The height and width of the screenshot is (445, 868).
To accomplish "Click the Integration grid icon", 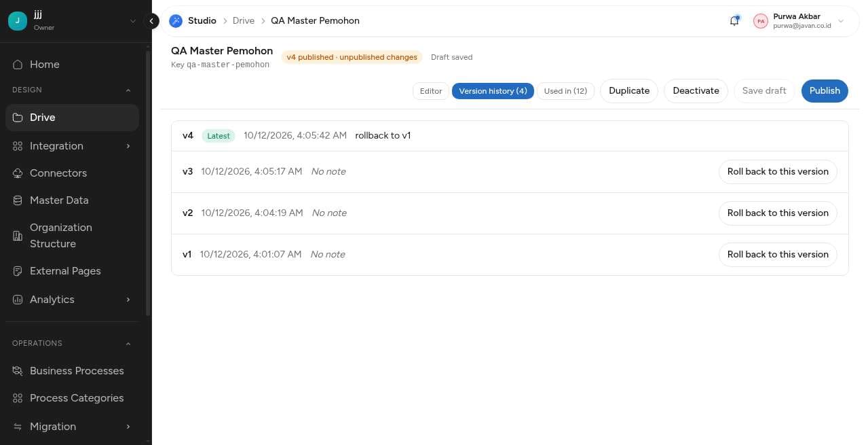I will [18, 146].
